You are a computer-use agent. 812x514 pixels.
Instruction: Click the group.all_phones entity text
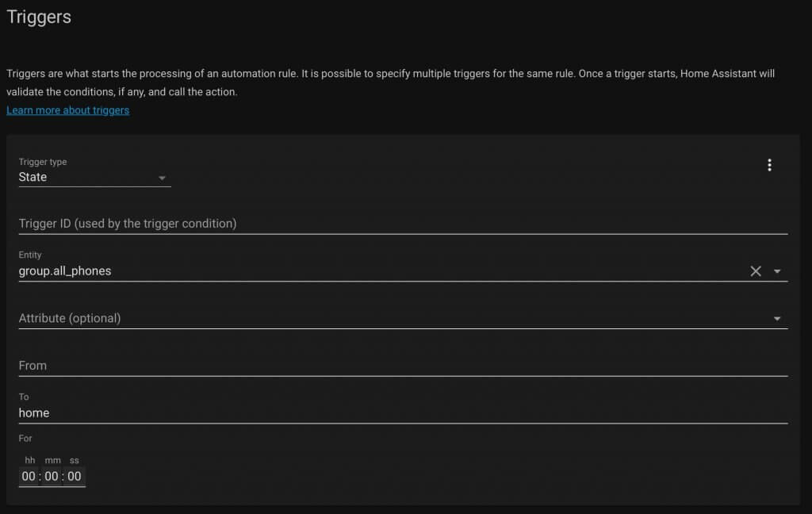pyautogui.click(x=65, y=271)
